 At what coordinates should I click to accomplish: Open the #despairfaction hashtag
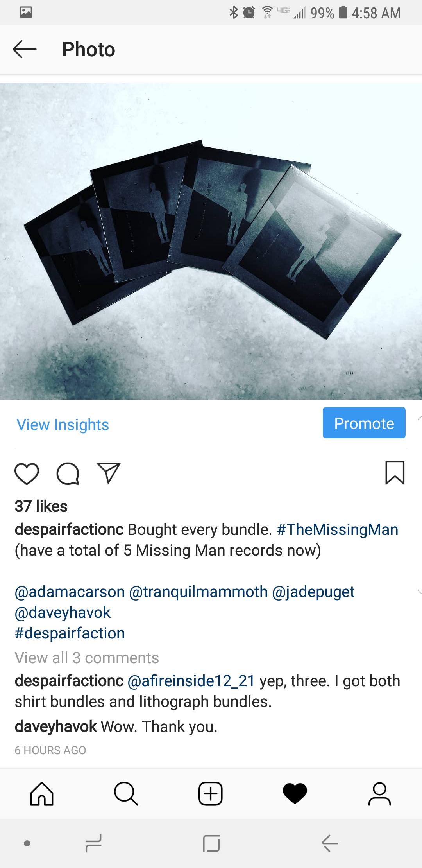pos(70,633)
